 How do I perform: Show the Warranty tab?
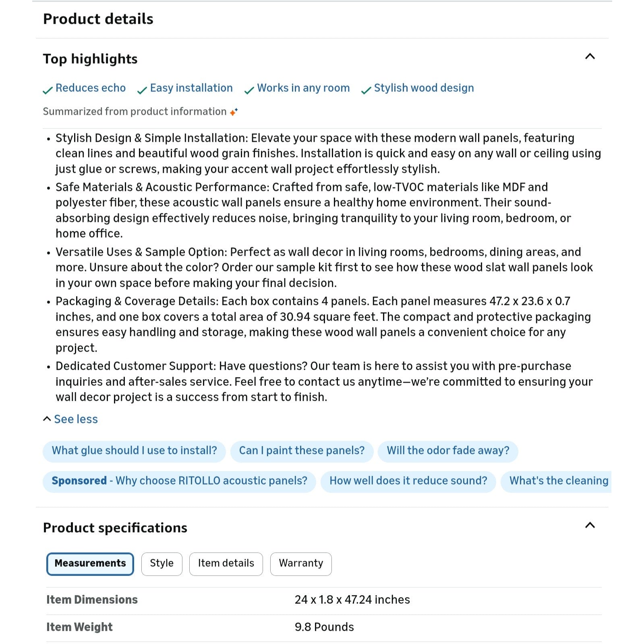[301, 563]
